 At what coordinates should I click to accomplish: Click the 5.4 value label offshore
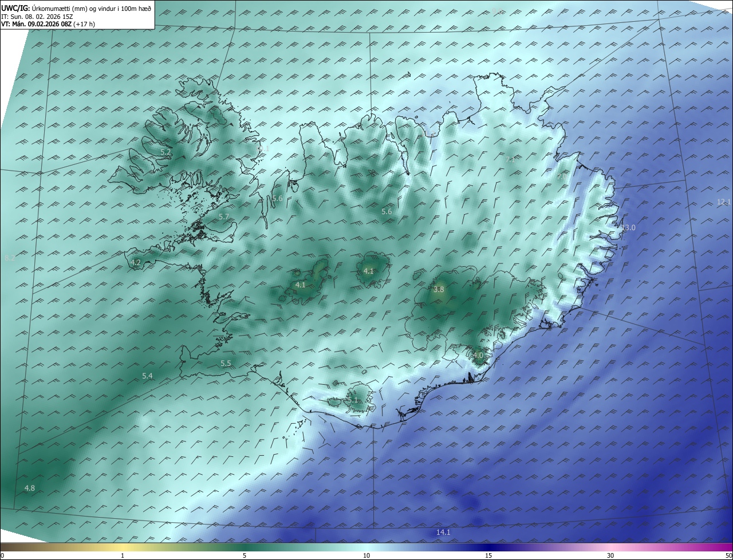click(x=147, y=376)
